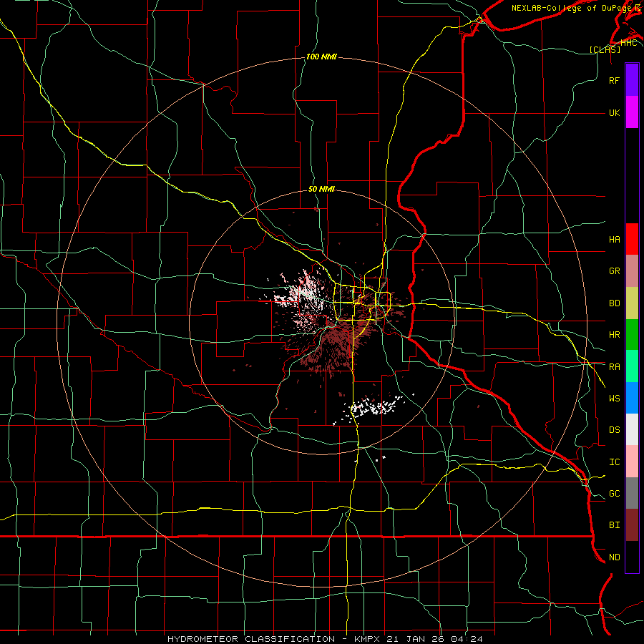Click the "GC" legend label
Screen dimensions: 644x644
click(614, 494)
